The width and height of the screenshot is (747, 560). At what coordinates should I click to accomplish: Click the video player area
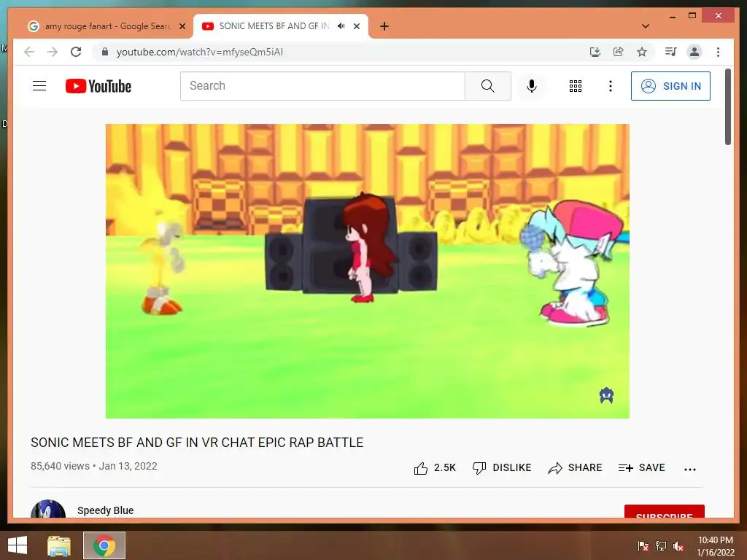click(368, 271)
